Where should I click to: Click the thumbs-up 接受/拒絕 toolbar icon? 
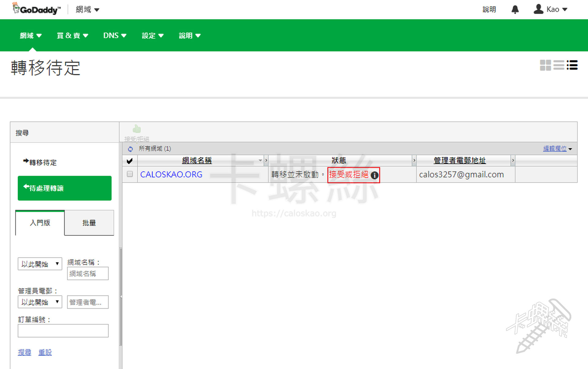(137, 129)
